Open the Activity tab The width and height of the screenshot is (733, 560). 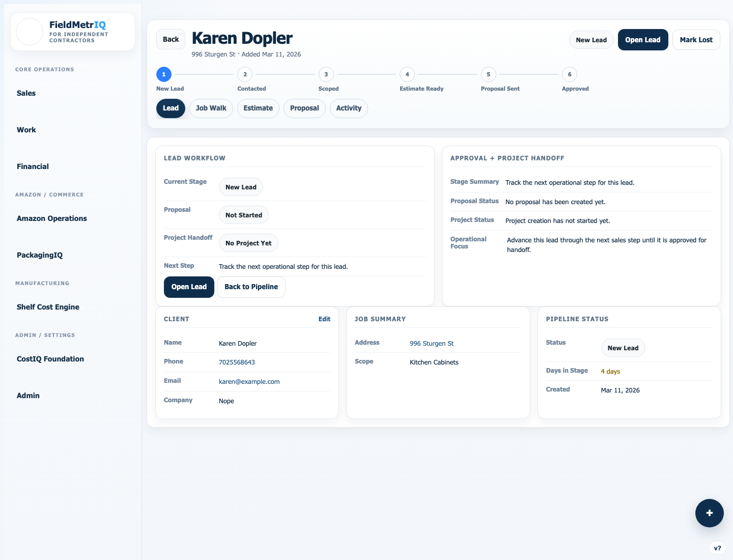coord(349,108)
